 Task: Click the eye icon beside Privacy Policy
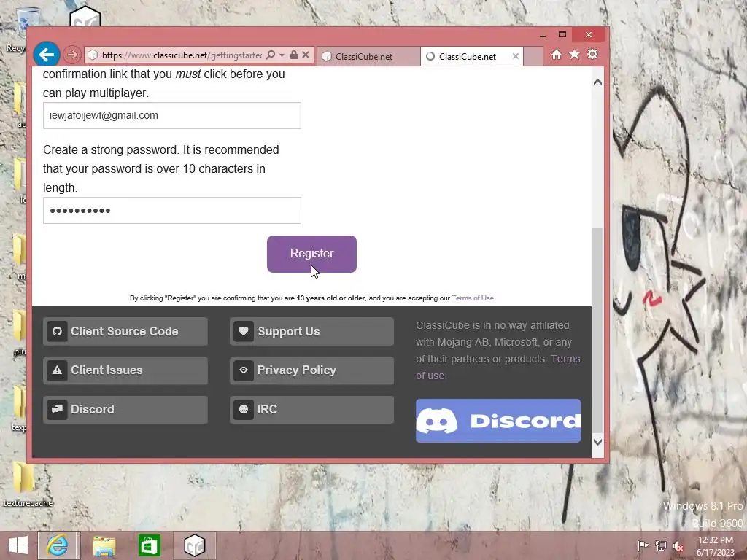(x=244, y=370)
